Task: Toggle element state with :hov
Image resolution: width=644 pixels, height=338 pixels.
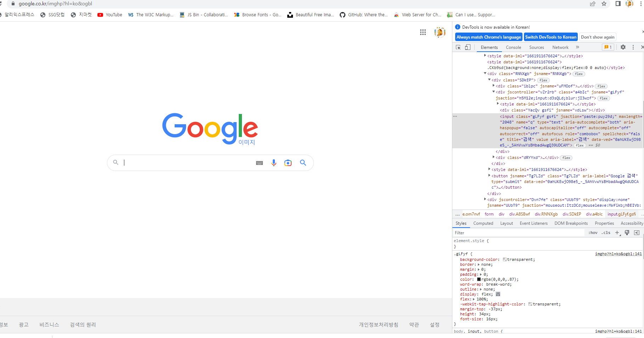Action: coord(593,233)
